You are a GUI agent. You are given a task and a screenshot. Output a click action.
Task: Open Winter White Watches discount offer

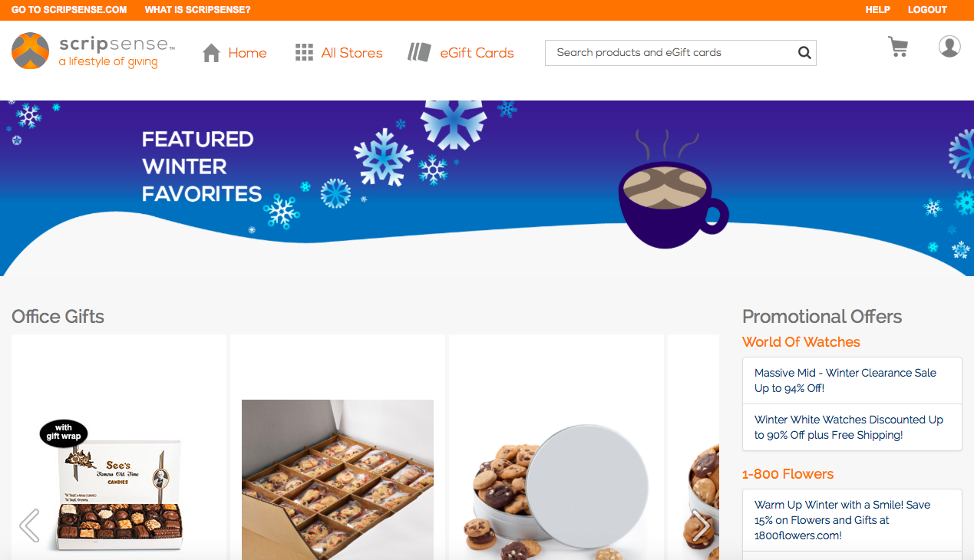pyautogui.click(x=852, y=427)
